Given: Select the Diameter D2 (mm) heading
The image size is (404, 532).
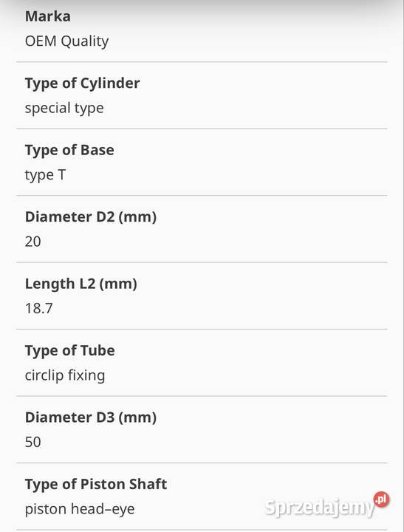Looking at the screenshot, I should point(91,216).
